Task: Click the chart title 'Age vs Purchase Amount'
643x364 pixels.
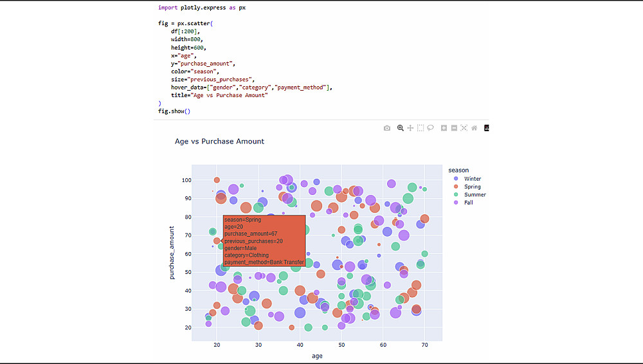Action: click(x=219, y=141)
